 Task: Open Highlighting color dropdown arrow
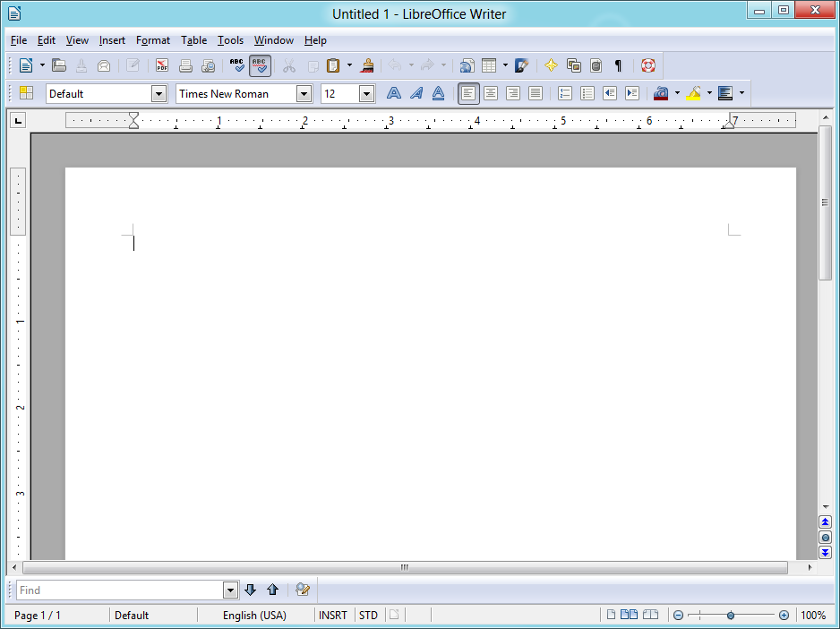(709, 93)
